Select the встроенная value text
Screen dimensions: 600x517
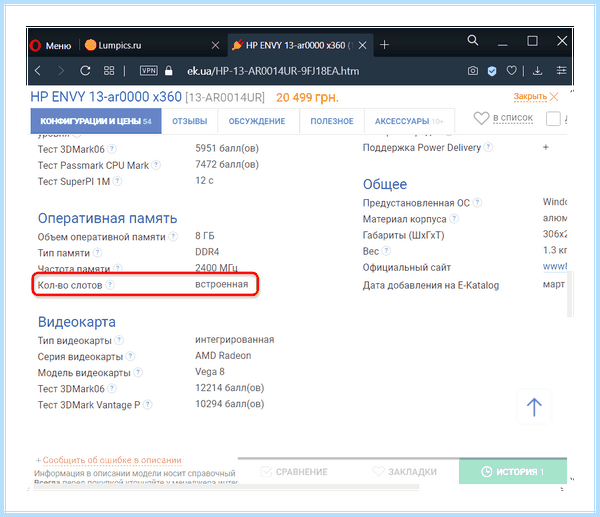point(222,284)
